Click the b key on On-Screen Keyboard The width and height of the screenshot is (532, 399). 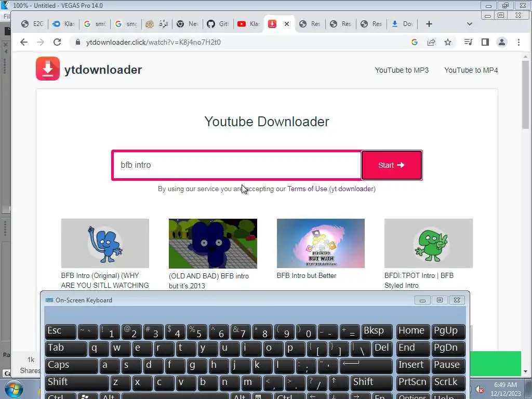[x=208, y=383]
